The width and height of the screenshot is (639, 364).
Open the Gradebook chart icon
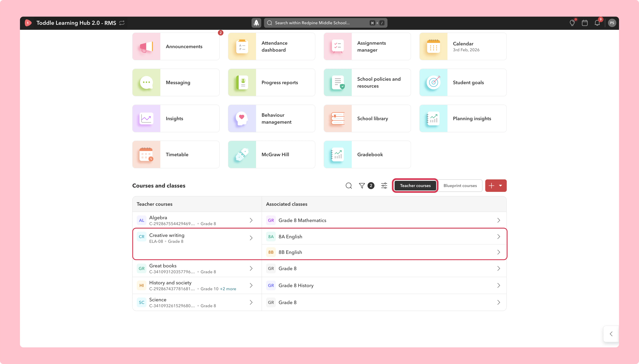click(338, 154)
